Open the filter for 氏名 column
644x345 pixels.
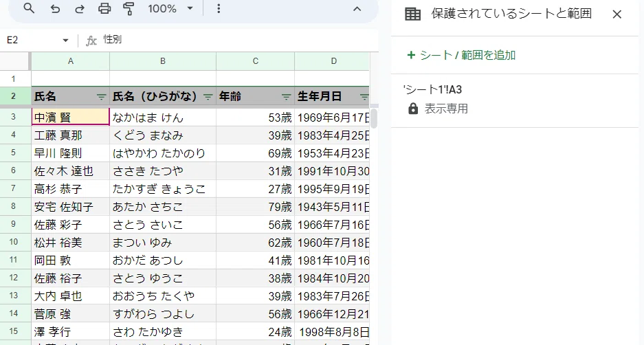(101, 97)
